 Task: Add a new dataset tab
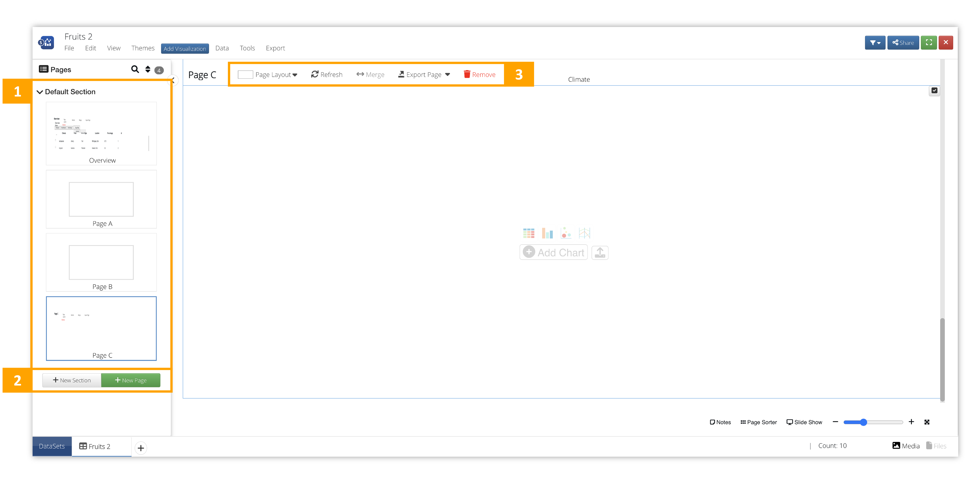(141, 448)
